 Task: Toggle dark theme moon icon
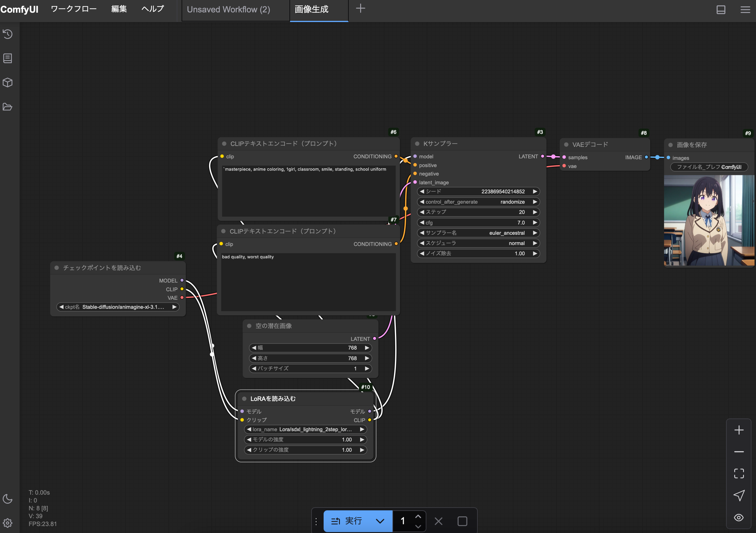pos(8,499)
